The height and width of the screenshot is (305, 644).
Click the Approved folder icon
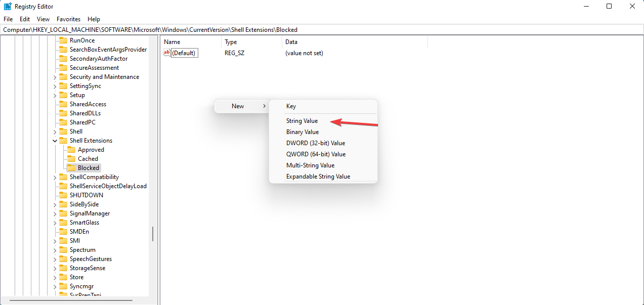coord(71,150)
